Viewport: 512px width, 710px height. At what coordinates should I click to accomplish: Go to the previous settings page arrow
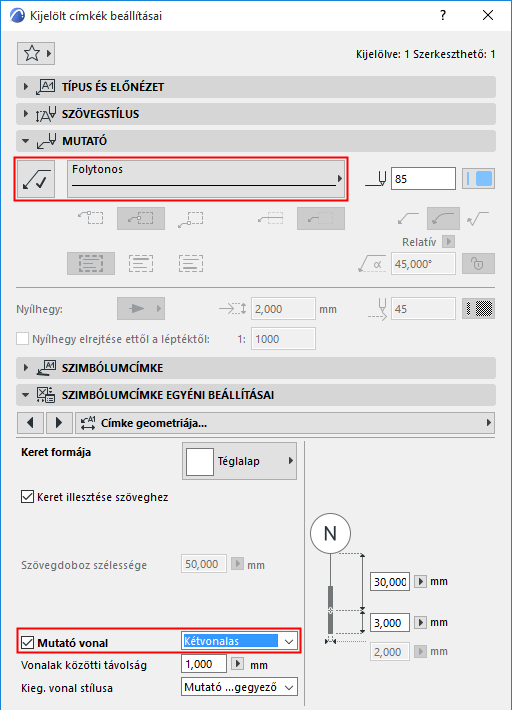tap(30, 423)
